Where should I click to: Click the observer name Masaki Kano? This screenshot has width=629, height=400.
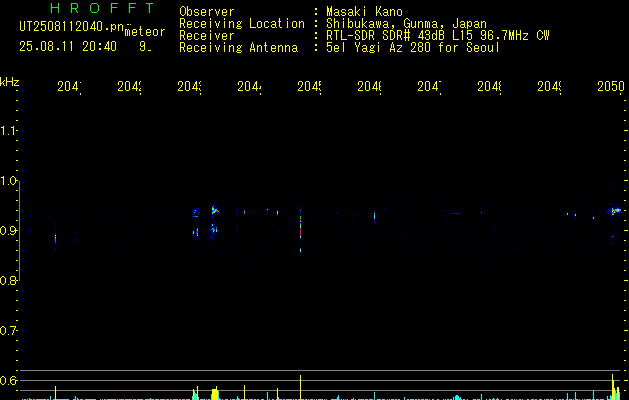pos(364,12)
